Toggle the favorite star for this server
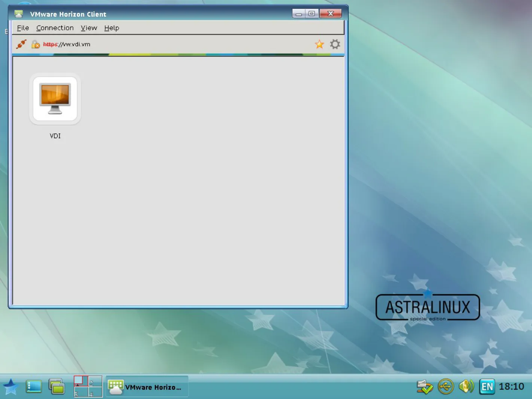 319,45
